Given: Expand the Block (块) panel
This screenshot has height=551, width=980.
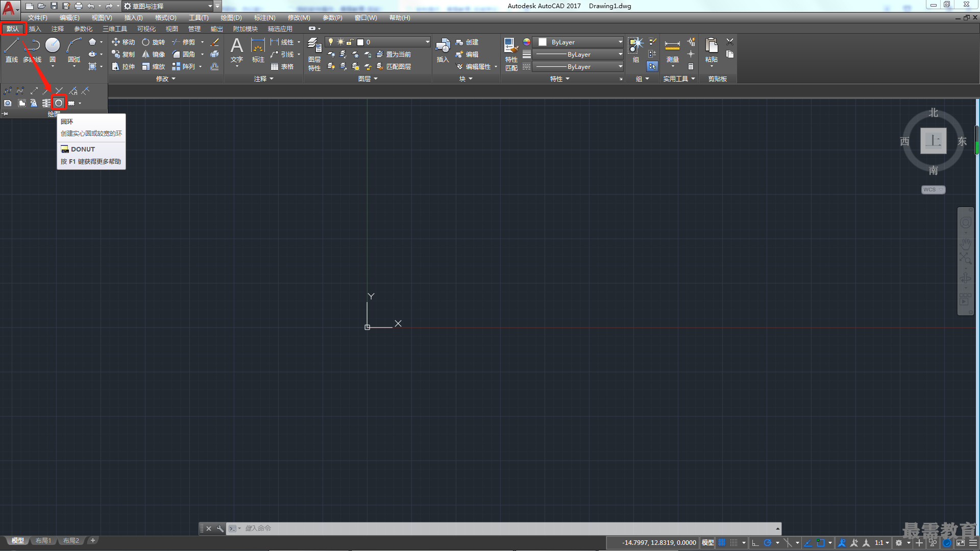Looking at the screenshot, I should pos(465,79).
